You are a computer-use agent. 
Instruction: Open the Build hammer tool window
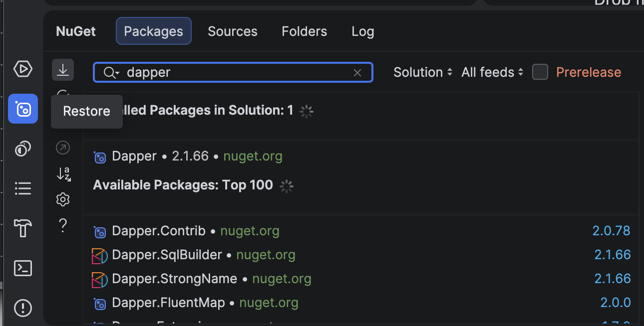pos(23,228)
